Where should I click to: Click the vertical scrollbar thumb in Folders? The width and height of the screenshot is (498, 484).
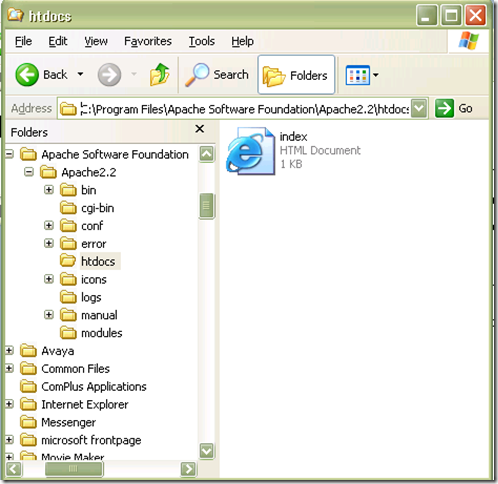click(207, 206)
